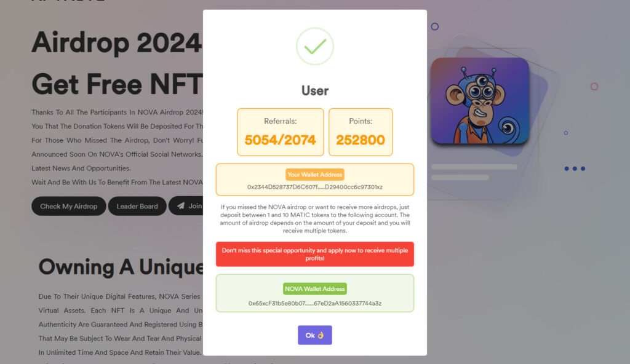630x364 pixels.
Task: Click the orange Your Wallet Address label
Action: tap(314, 175)
